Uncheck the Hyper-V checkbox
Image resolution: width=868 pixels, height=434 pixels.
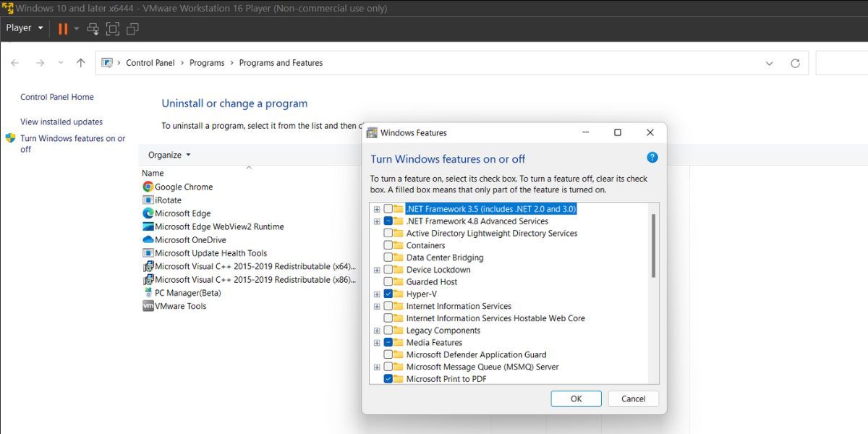[x=388, y=294]
